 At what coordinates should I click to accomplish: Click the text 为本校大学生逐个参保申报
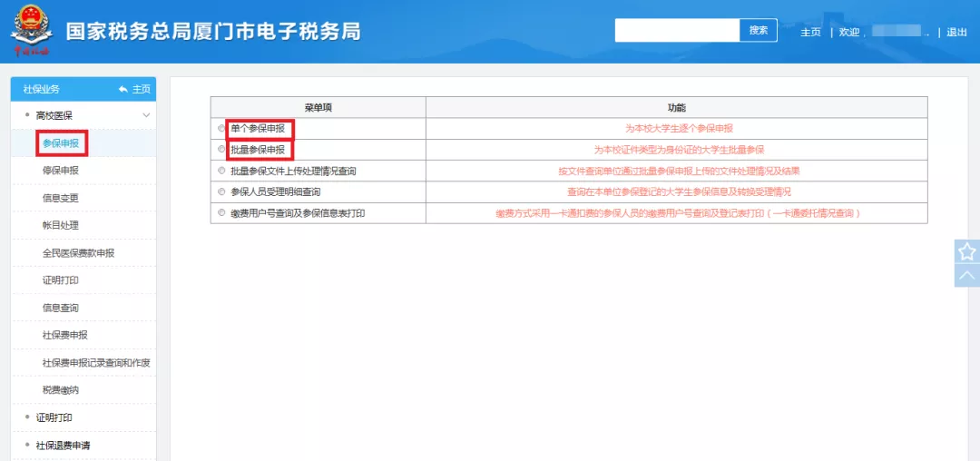coord(679,128)
